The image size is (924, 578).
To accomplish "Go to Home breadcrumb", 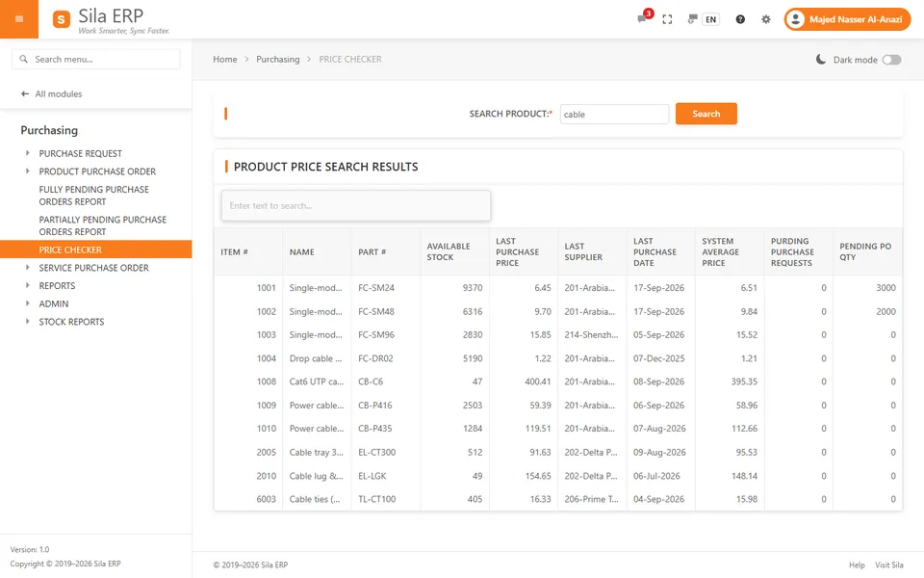I will click(225, 59).
